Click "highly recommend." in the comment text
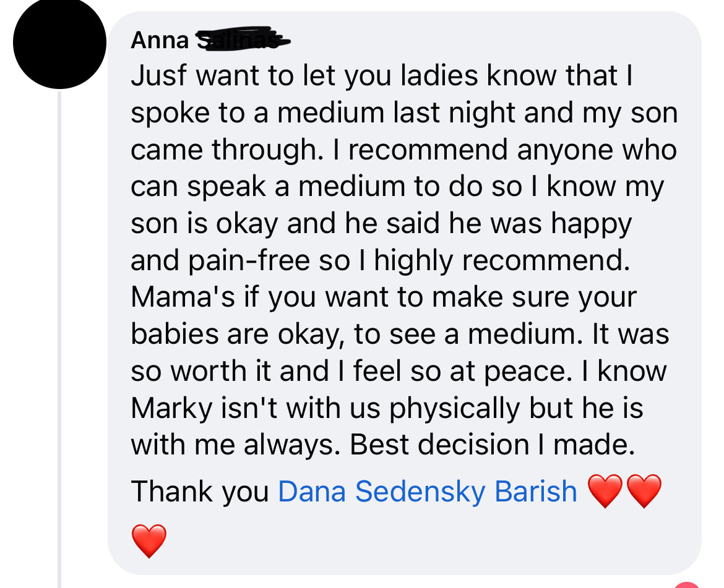Screen dimensions: 724x588 click(501, 260)
